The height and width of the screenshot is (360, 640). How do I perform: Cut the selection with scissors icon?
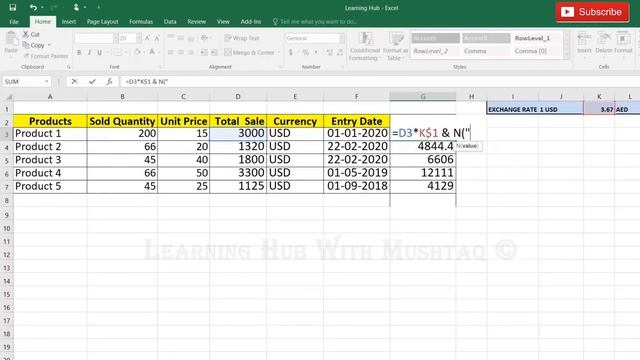click(x=31, y=34)
